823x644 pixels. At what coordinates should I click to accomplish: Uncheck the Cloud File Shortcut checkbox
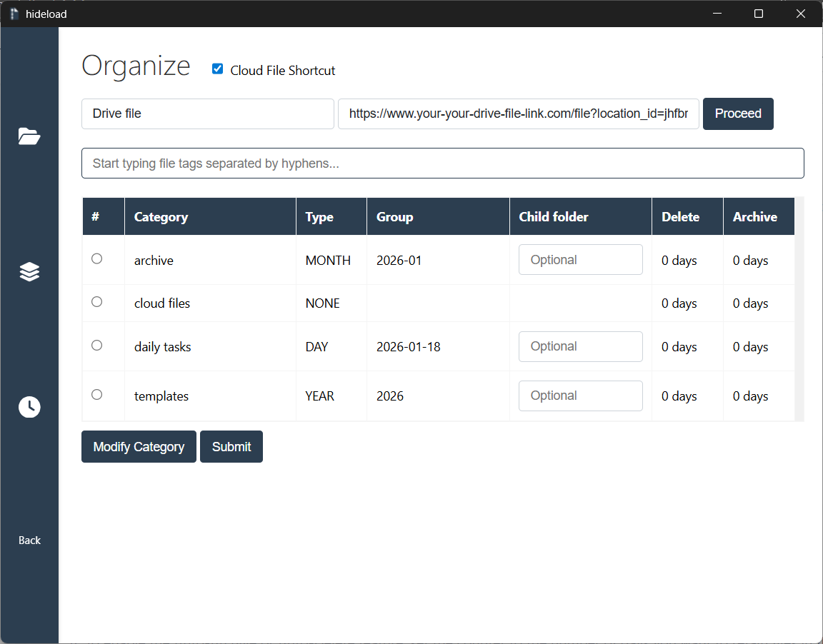pyautogui.click(x=217, y=69)
